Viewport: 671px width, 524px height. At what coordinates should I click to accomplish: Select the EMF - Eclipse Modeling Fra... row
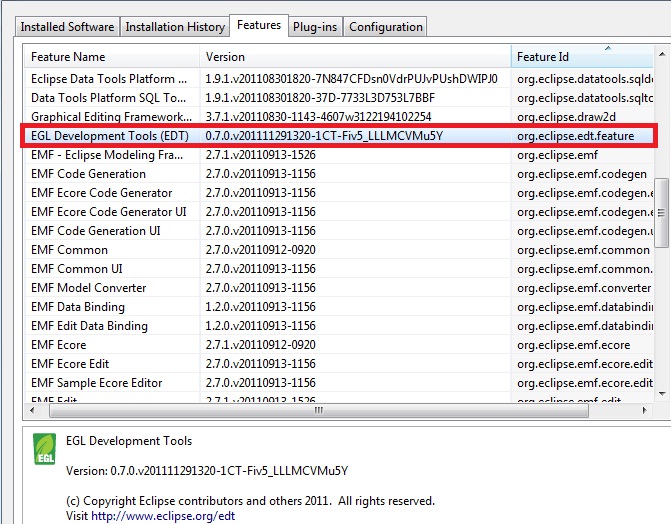pyautogui.click(x=339, y=155)
